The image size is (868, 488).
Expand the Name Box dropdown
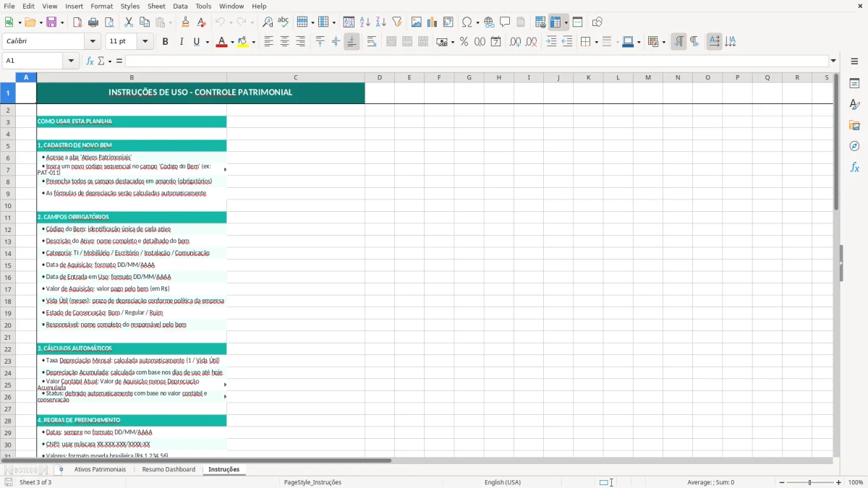pos(72,61)
